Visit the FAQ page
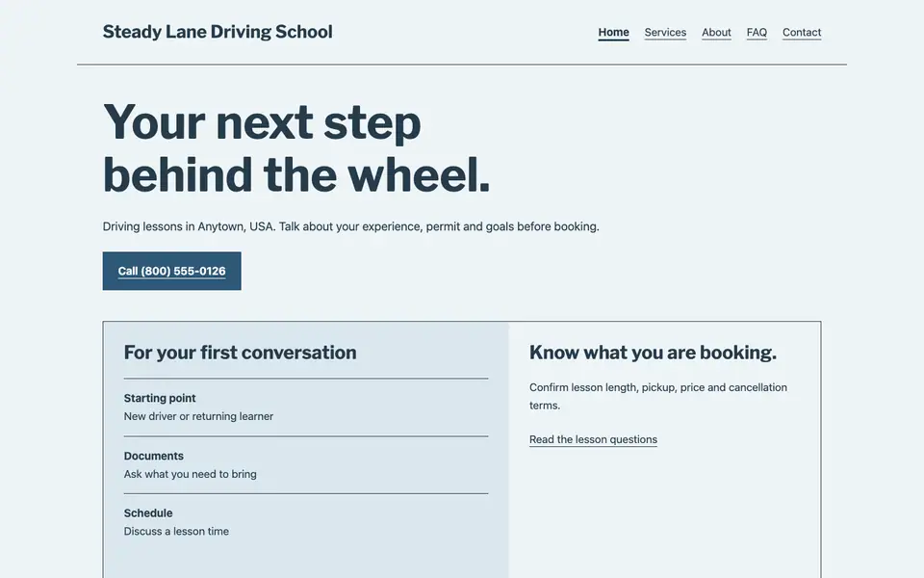Viewport: 924px width, 578px height. (x=757, y=33)
